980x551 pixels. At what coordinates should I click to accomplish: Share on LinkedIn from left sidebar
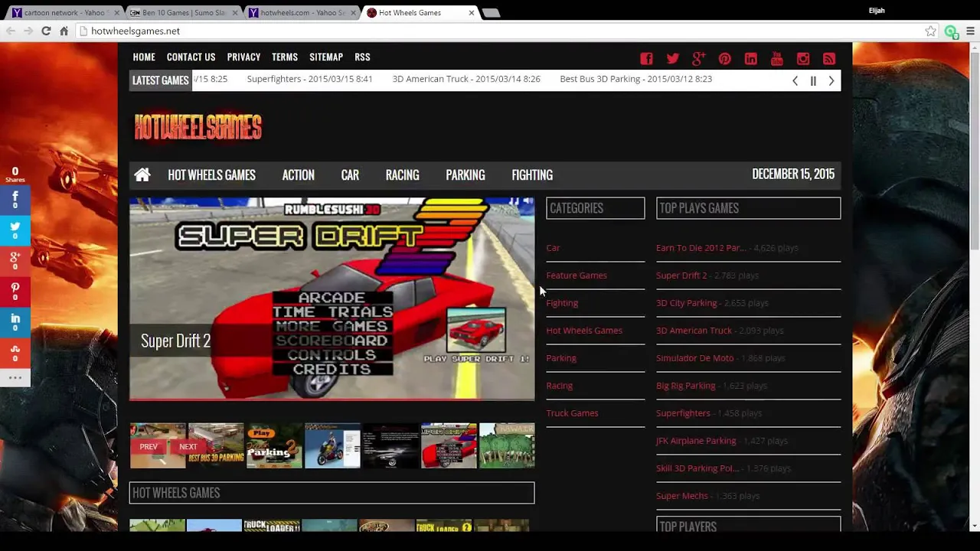coord(15,321)
